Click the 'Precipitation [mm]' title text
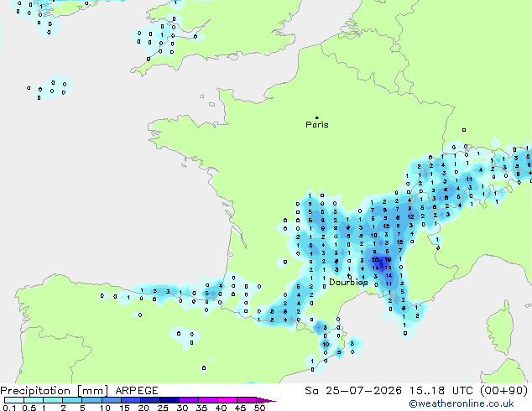532x411 pixels. tap(55, 391)
